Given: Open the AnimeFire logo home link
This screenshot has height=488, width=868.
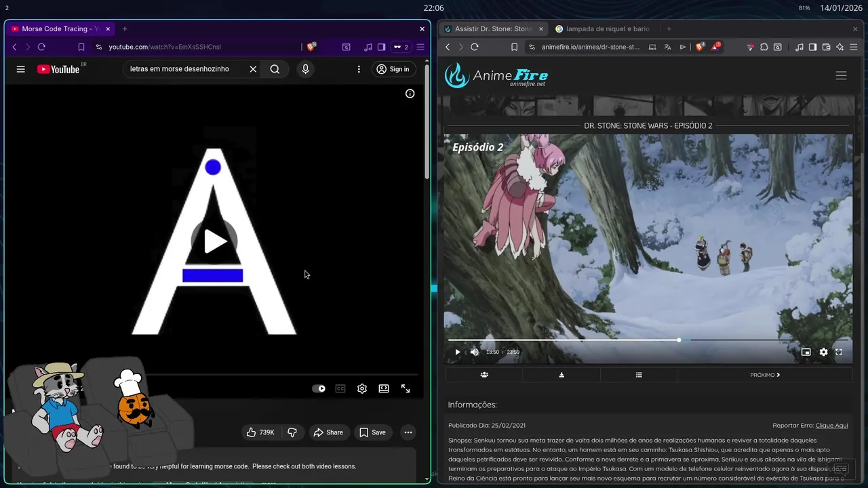Looking at the screenshot, I should [496, 75].
